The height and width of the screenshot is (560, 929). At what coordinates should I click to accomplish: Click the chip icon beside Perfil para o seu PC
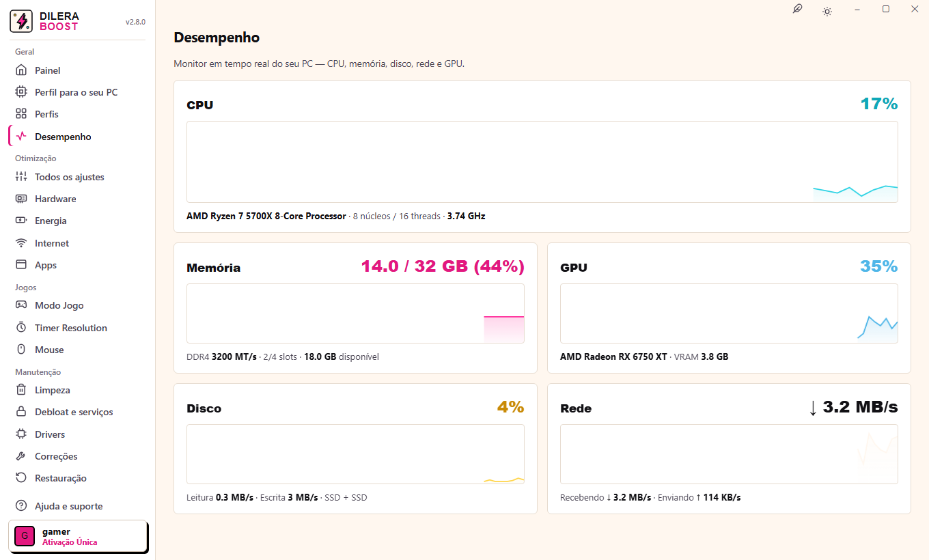pyautogui.click(x=21, y=92)
